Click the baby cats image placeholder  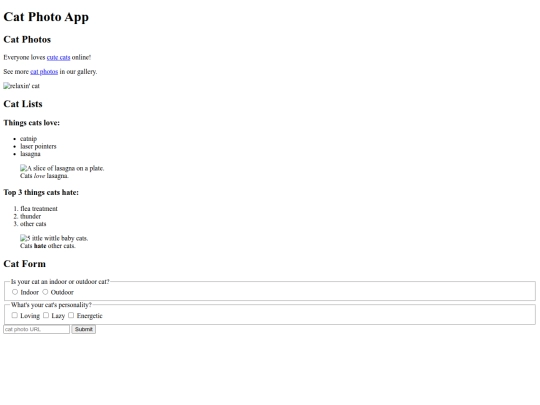[54, 238]
